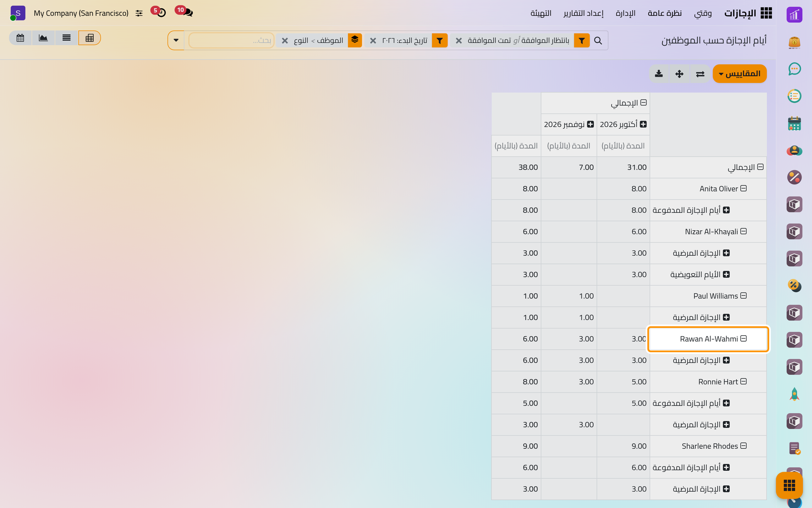Screen dimensions: 812x508
Task: Open the settings sliders icon near company name
Action: click(139, 14)
